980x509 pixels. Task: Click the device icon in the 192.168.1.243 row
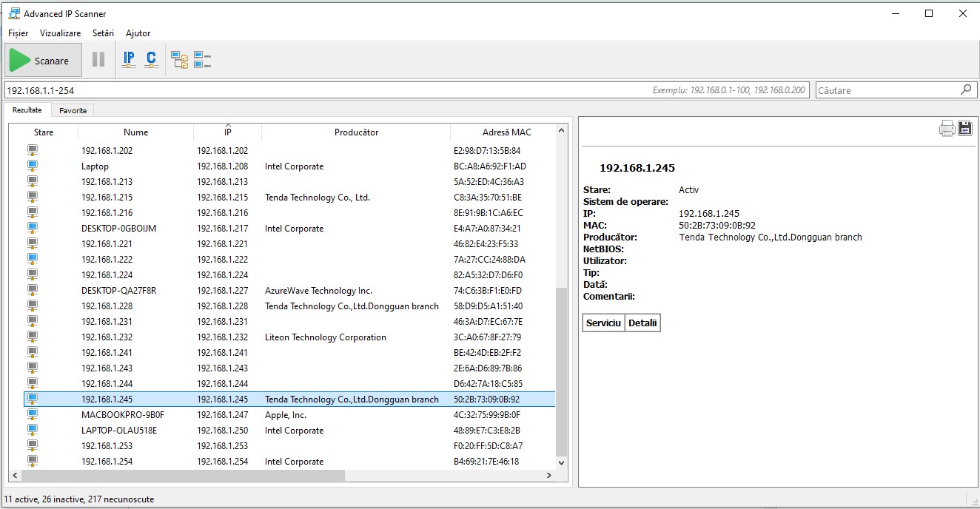click(x=33, y=368)
